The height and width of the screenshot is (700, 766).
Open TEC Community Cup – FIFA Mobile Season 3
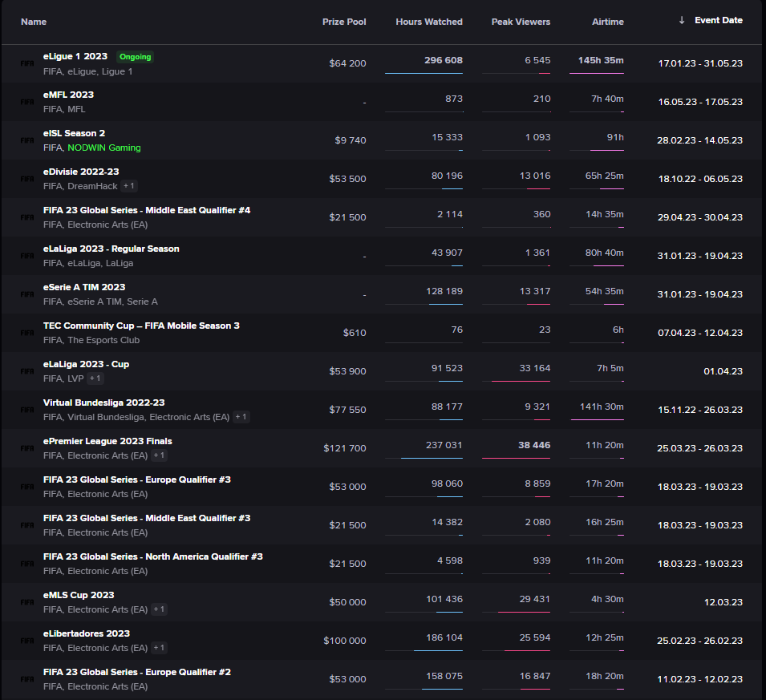click(141, 326)
